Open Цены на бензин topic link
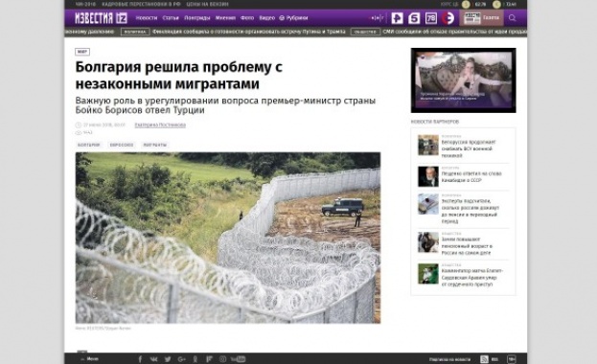This screenshot has height=364, width=597. 208,4
